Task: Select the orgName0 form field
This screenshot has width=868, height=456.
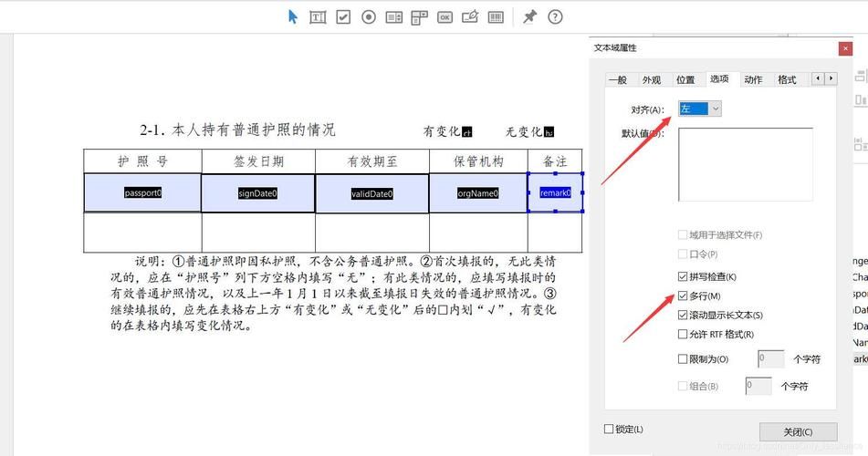Action: click(478, 193)
